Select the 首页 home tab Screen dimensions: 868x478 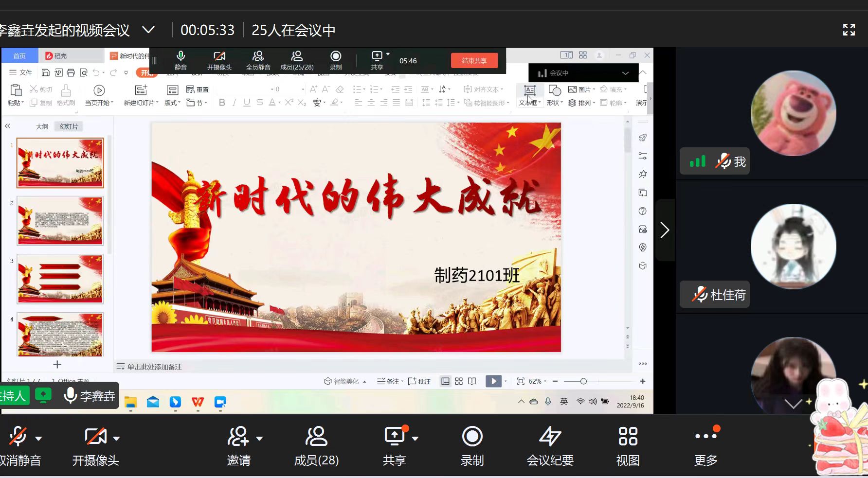[19, 56]
